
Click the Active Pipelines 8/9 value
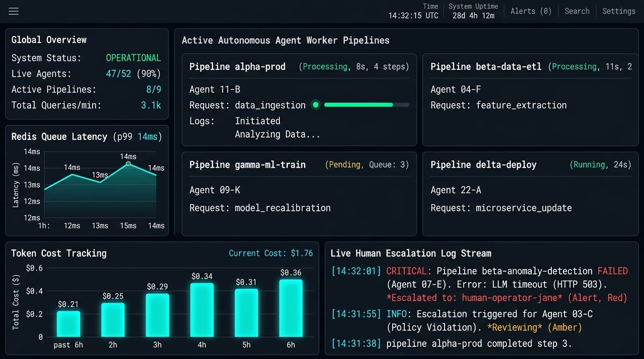point(154,89)
